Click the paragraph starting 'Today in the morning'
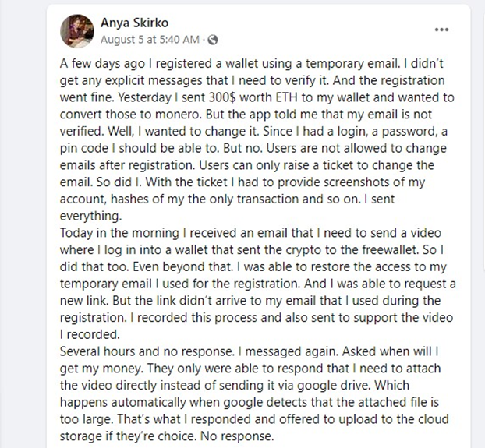The image size is (485, 448). (257, 284)
